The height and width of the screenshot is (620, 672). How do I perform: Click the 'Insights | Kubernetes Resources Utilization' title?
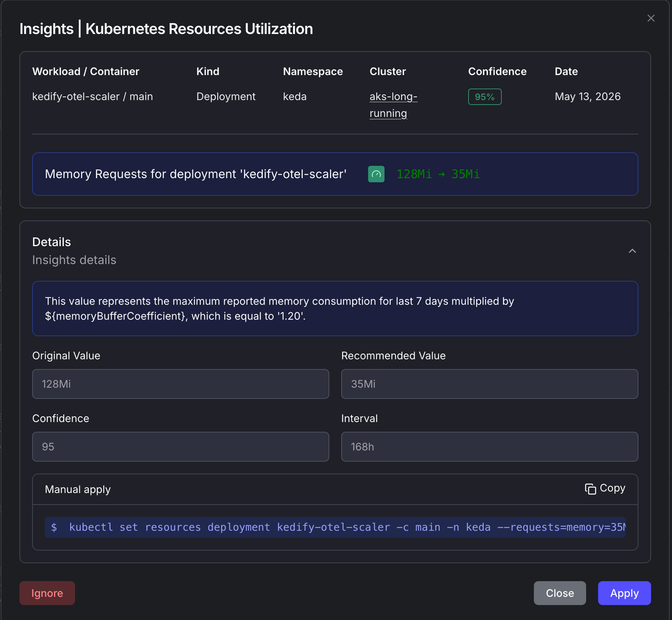click(x=166, y=29)
